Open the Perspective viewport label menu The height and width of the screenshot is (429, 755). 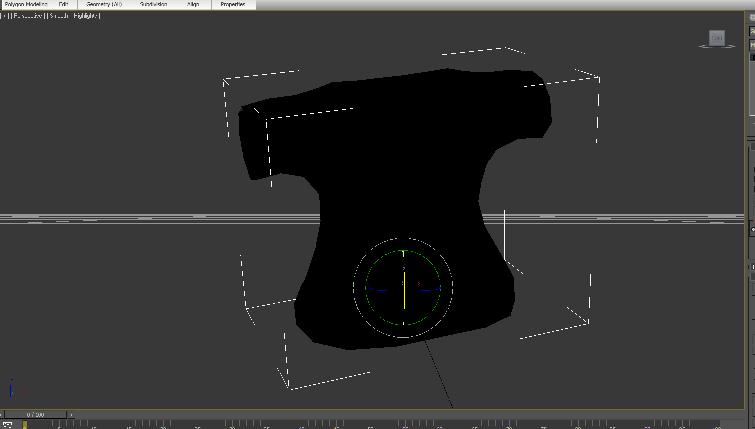pos(27,16)
